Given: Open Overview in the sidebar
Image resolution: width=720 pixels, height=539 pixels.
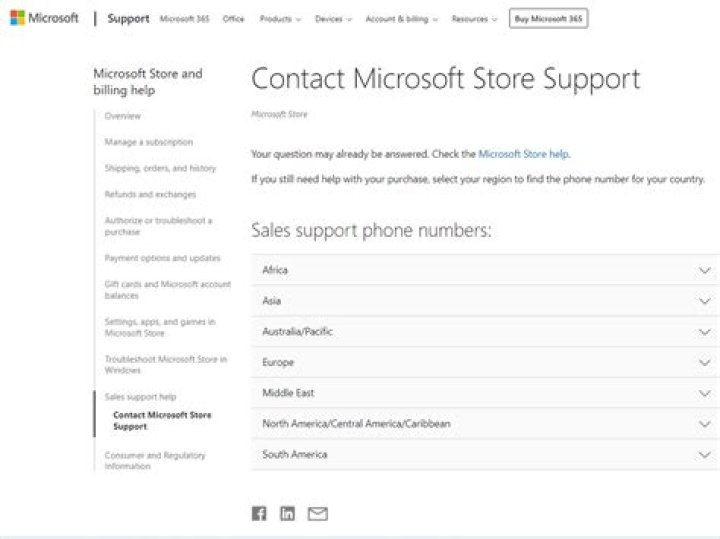Looking at the screenshot, I should coord(123,116).
